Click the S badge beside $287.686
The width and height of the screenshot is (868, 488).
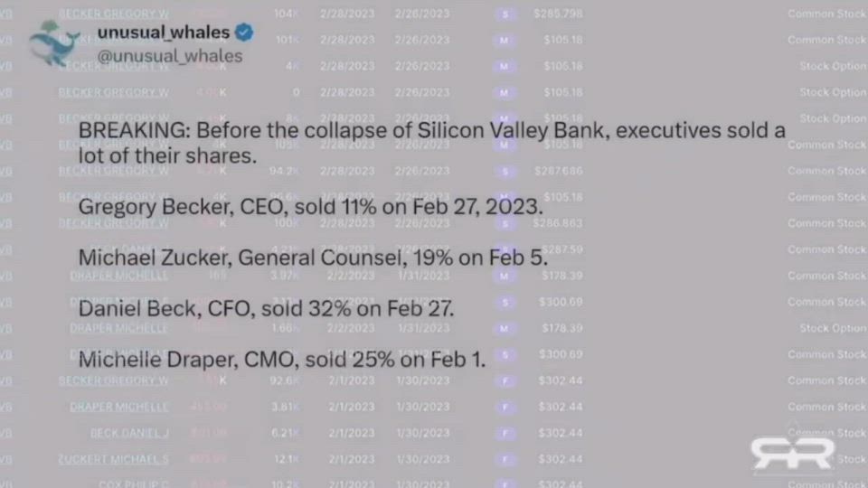(505, 171)
